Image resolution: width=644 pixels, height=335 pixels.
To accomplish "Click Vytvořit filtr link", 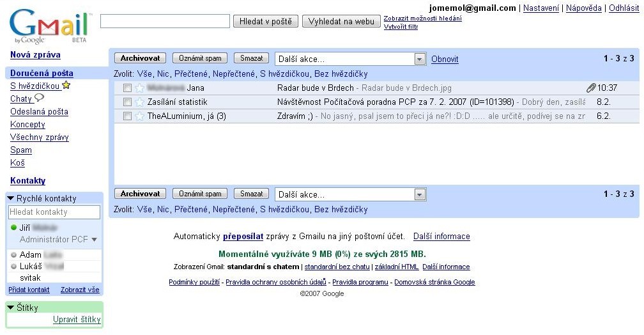I will (401, 26).
